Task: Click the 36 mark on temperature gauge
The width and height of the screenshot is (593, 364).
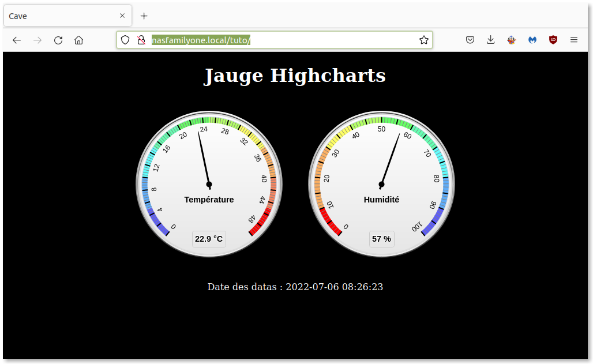Action: point(257,158)
